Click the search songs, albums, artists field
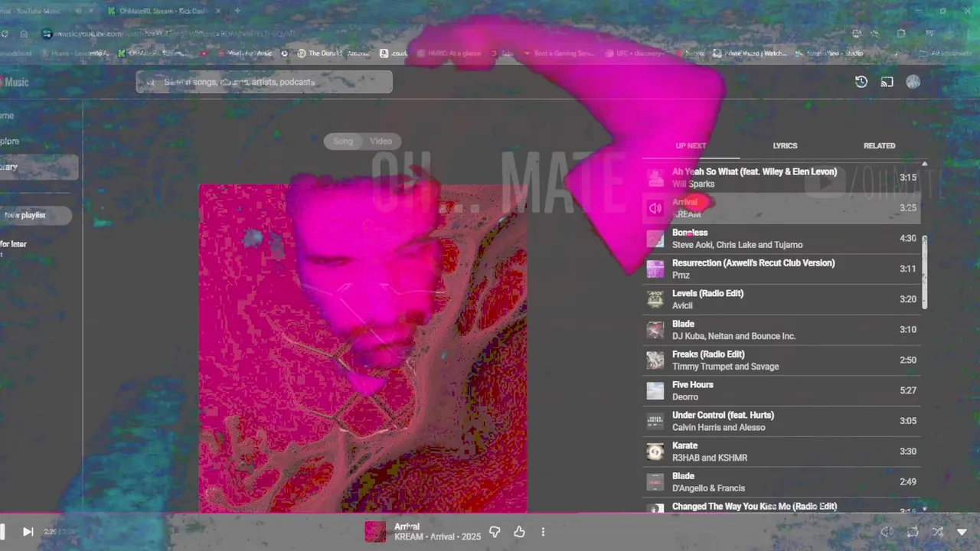Image resolution: width=980 pixels, height=551 pixels. click(x=264, y=82)
